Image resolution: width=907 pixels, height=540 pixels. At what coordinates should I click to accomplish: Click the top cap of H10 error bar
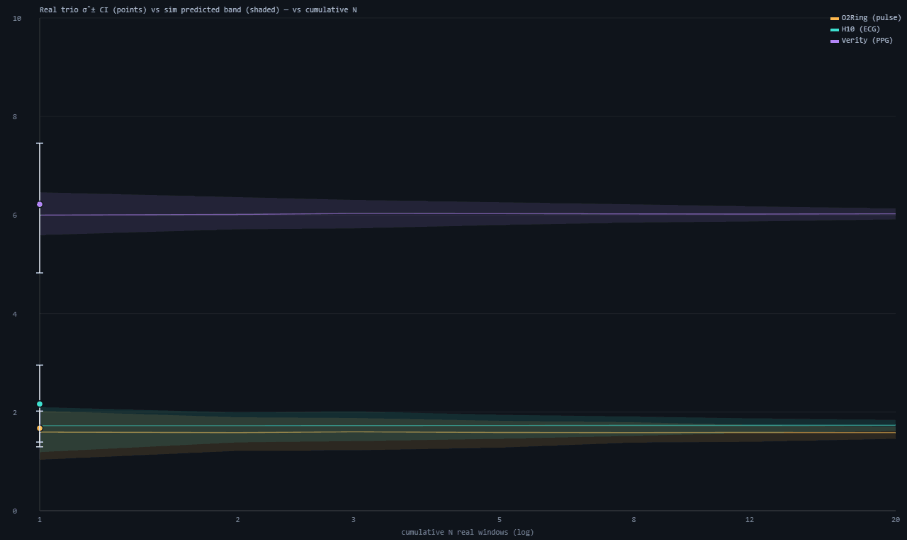coord(40,365)
